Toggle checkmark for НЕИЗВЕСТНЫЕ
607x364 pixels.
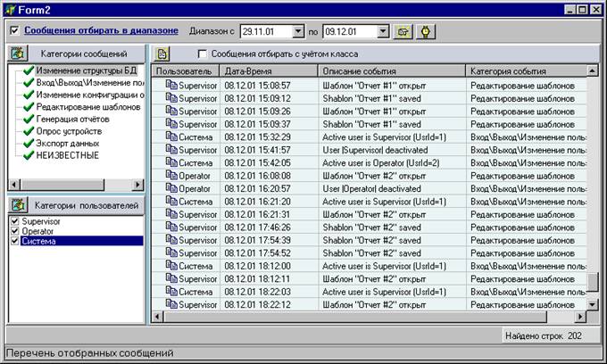pyautogui.click(x=29, y=155)
